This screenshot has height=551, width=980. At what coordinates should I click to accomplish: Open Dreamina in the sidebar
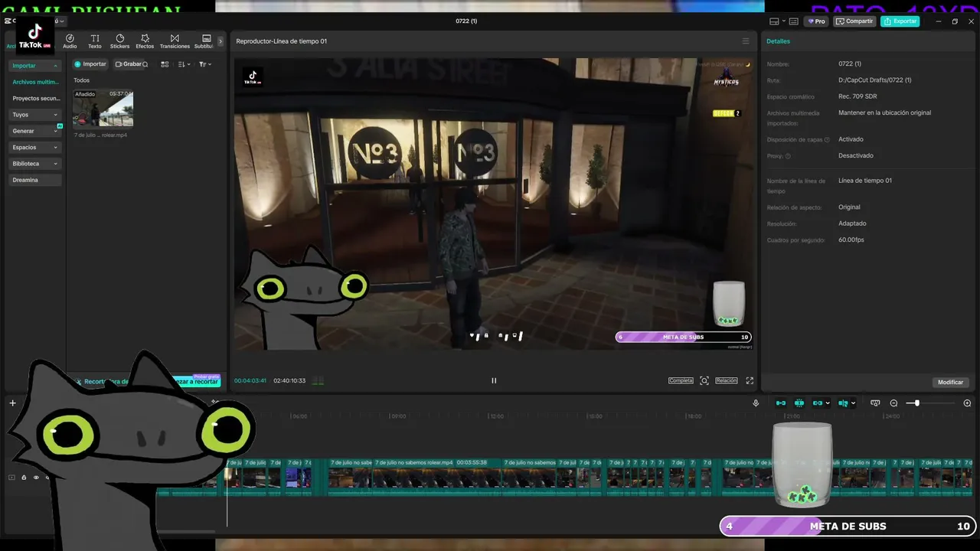[x=35, y=180]
